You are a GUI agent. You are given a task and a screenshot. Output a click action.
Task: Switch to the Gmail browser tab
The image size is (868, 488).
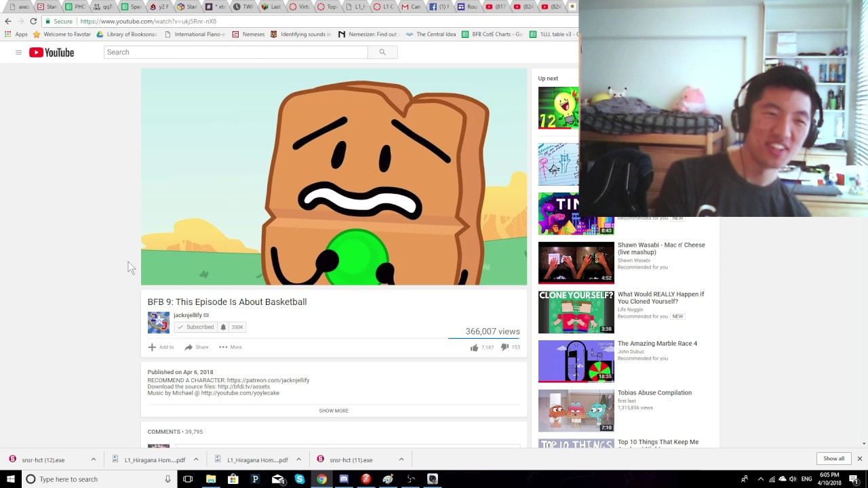point(410,7)
